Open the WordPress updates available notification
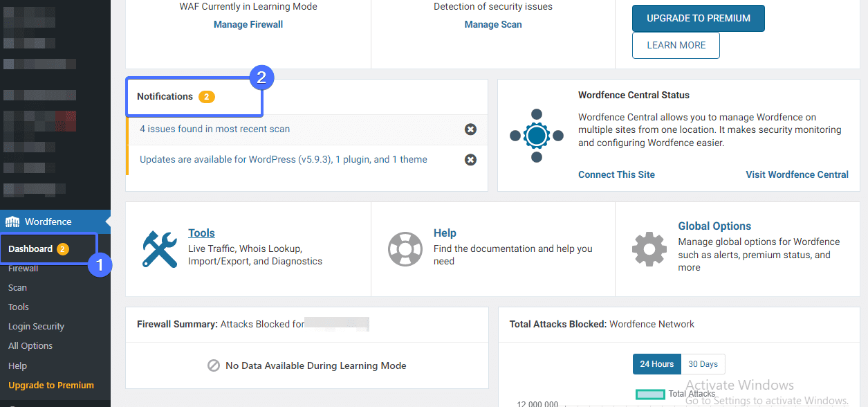 [x=284, y=159]
